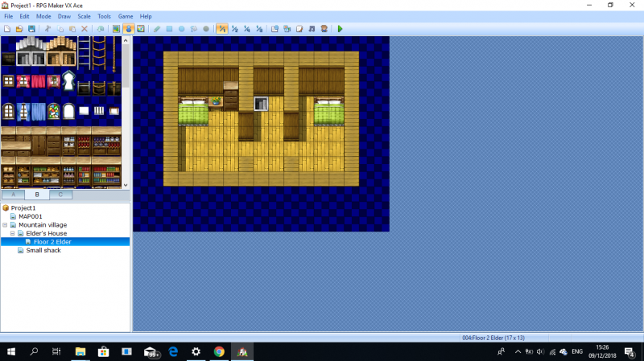
Task: Switch to tileset tab C
Action: click(x=60, y=195)
